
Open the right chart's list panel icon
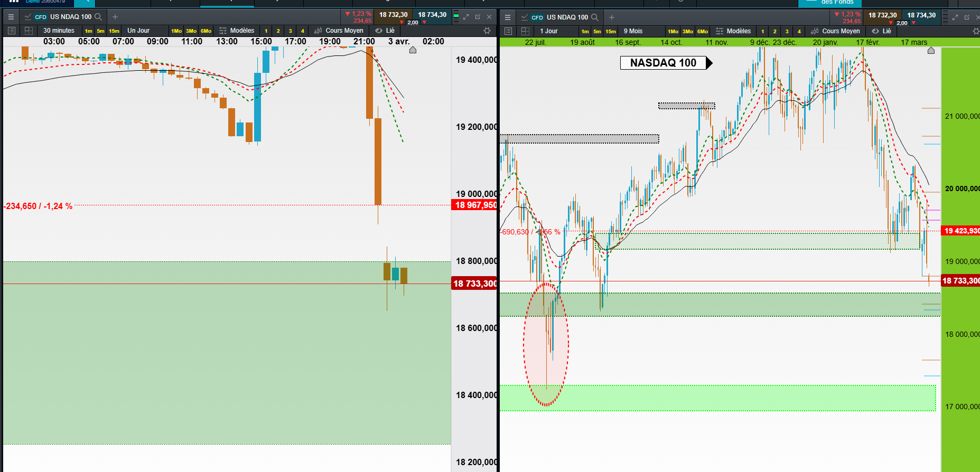point(508,31)
